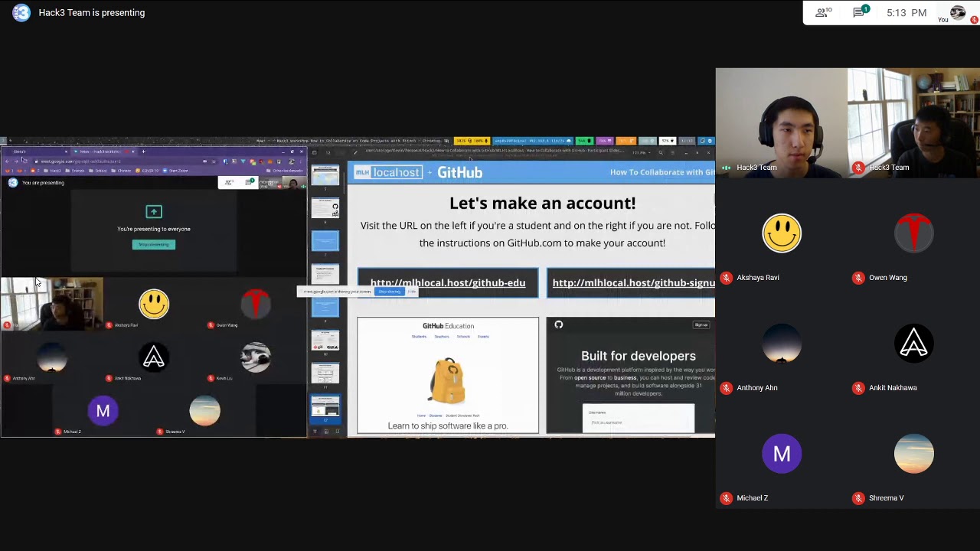Click the muted mic icon next to Michael Z

[726, 498]
